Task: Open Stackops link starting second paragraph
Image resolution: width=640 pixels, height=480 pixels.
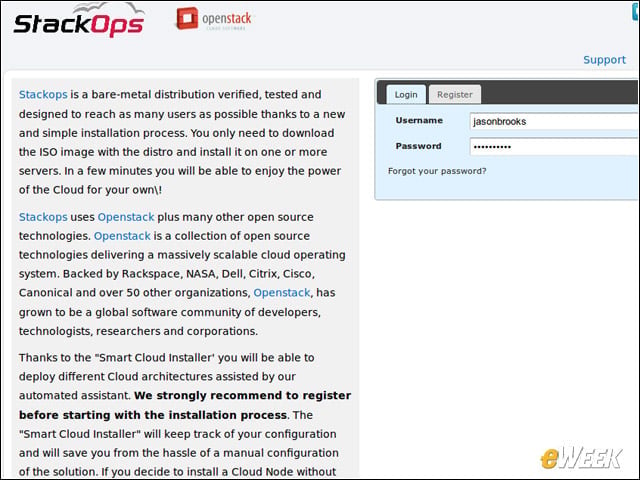Action: pyautogui.click(x=43, y=217)
